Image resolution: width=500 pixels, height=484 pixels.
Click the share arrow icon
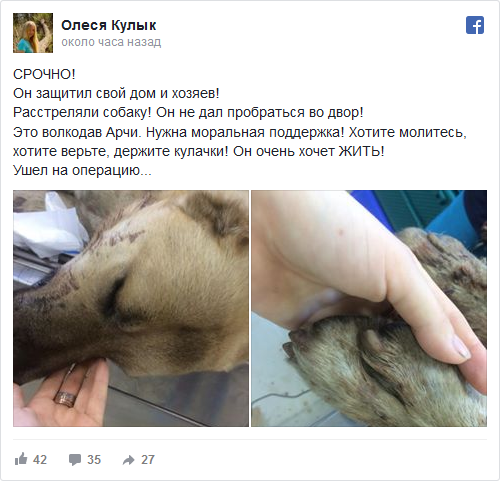[128, 460]
